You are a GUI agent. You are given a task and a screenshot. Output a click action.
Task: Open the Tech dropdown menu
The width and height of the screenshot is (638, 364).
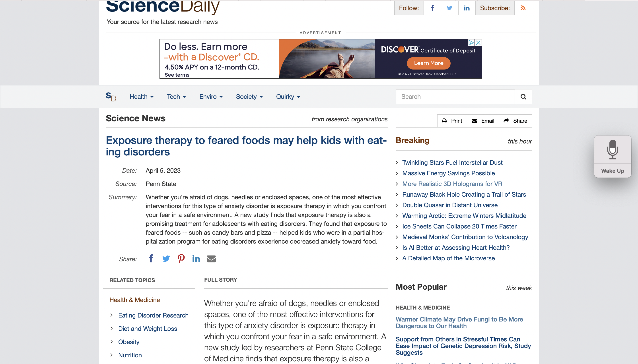[176, 97]
